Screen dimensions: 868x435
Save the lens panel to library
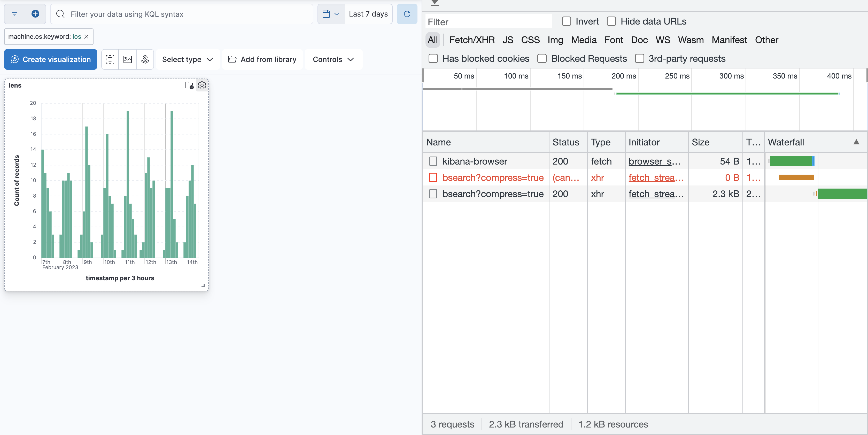click(x=189, y=85)
